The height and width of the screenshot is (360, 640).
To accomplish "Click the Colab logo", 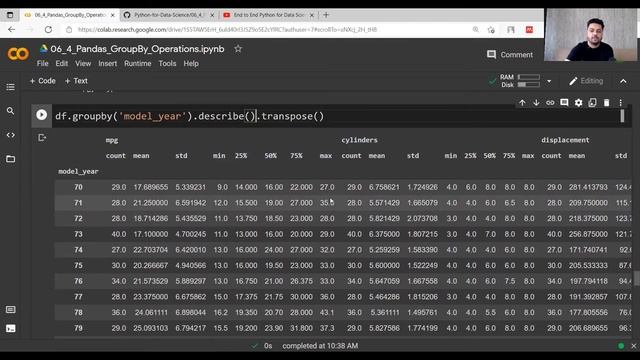I will (x=18, y=53).
